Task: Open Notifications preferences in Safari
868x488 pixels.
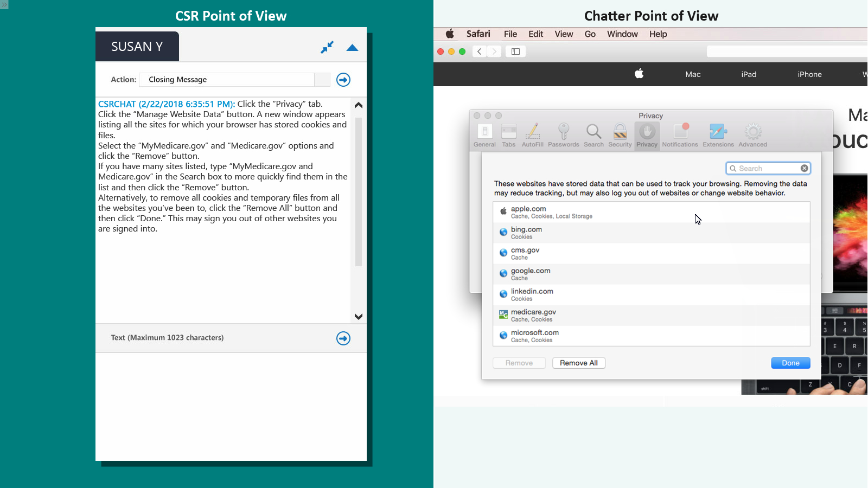Action: point(680,134)
